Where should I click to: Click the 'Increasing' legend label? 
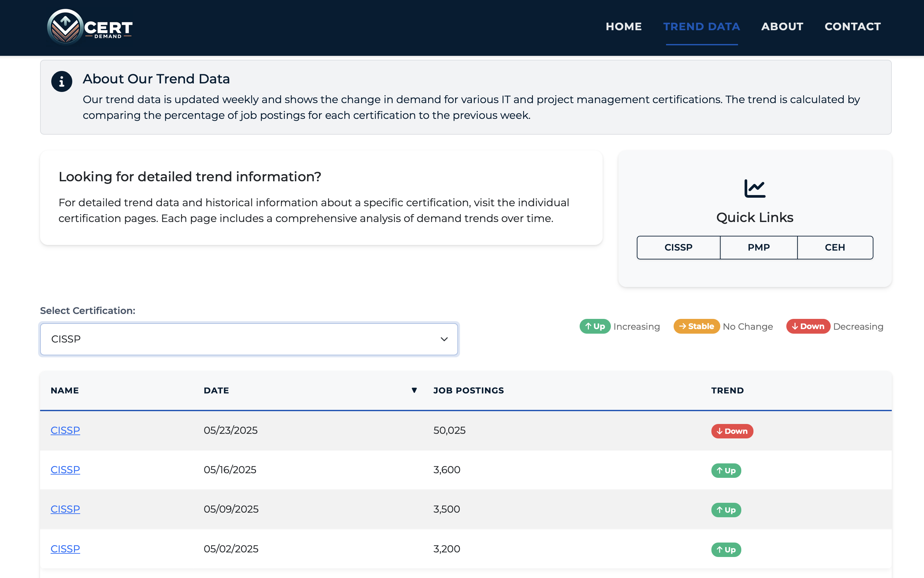click(x=637, y=326)
